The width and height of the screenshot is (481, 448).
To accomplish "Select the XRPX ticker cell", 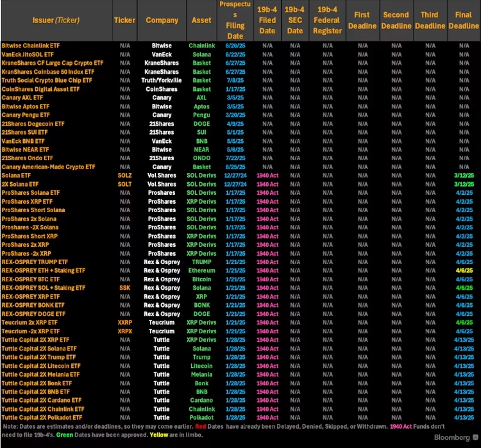I will tap(124, 331).
